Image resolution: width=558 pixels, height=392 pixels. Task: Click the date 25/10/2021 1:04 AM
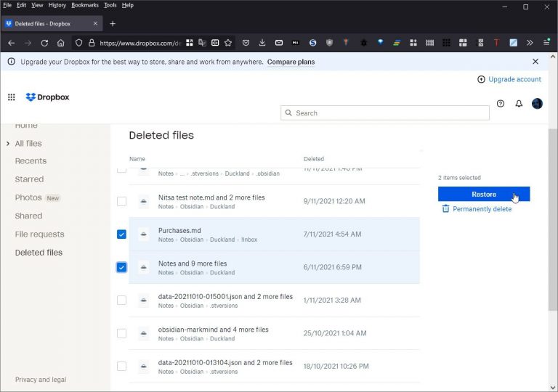334,333
